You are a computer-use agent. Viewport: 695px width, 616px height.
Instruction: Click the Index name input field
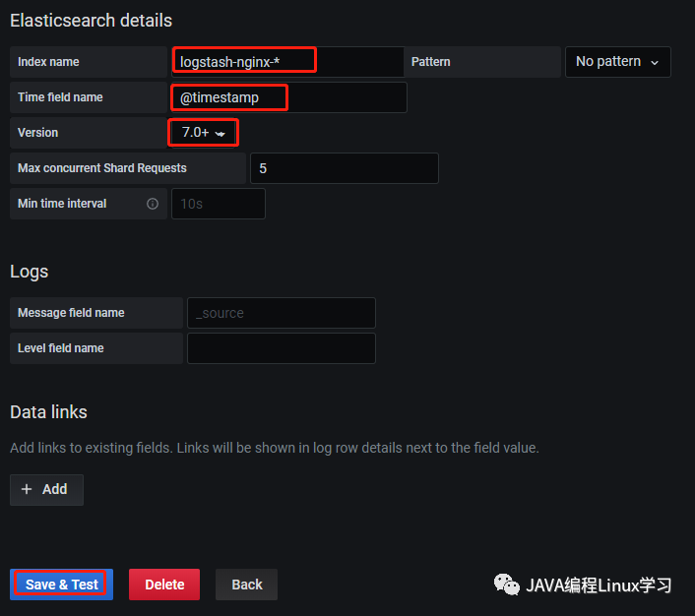[287, 62]
